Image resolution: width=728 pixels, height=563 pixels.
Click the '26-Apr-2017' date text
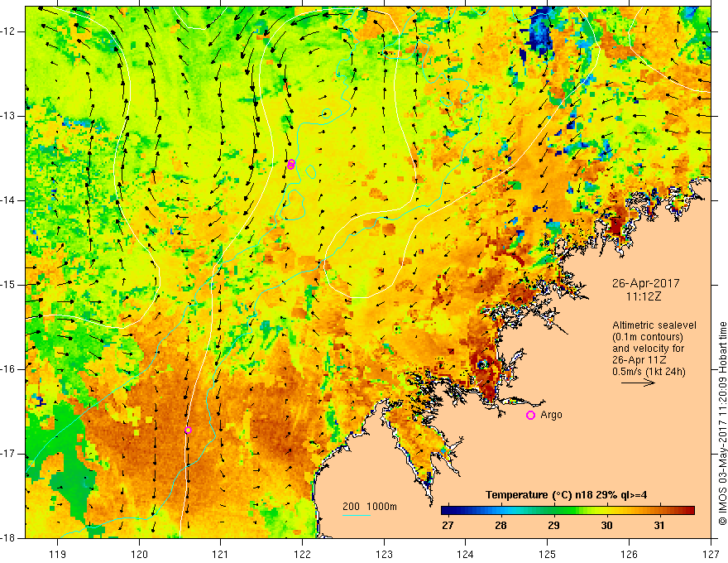tap(645, 283)
